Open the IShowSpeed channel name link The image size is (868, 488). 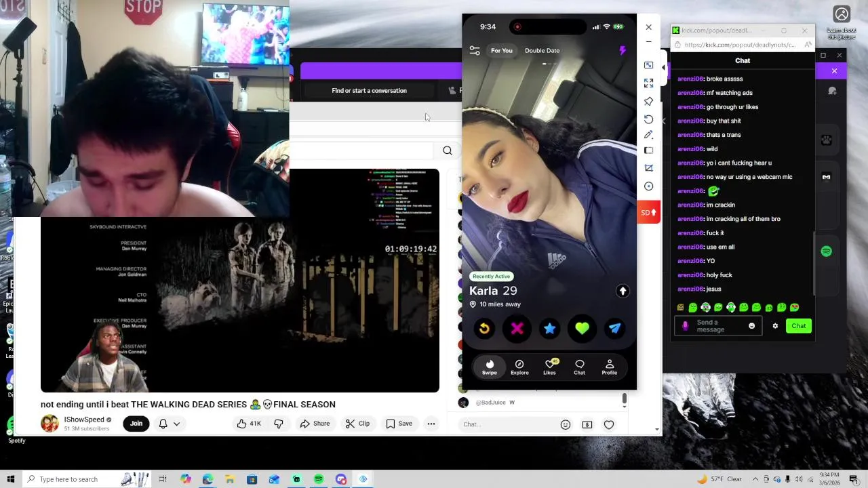(84, 420)
